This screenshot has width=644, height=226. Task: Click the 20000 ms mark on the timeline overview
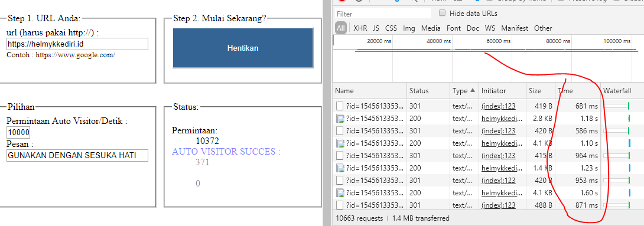point(379,41)
